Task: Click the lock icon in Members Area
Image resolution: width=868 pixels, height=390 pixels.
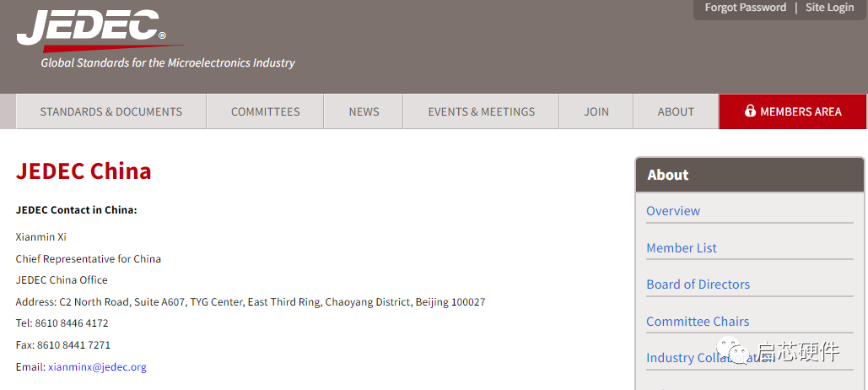Action: click(750, 111)
